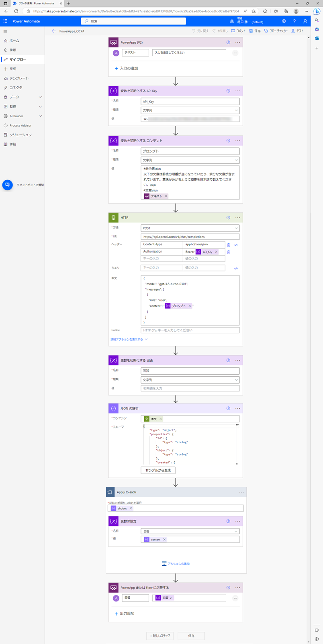Open the Edge sidebar Bing chat icon
Viewport: 323px width, 644px height.
317,11
